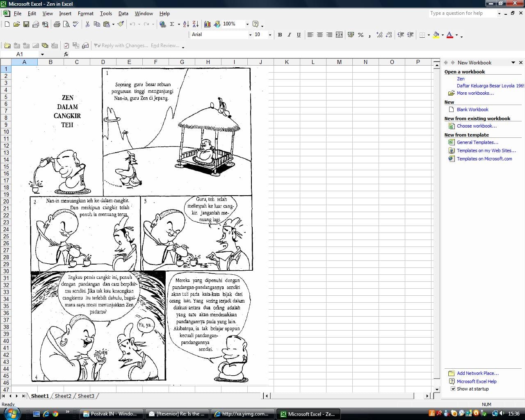Screen dimensions: 525x420
Task: Open the font size dropdown
Action: pos(269,35)
